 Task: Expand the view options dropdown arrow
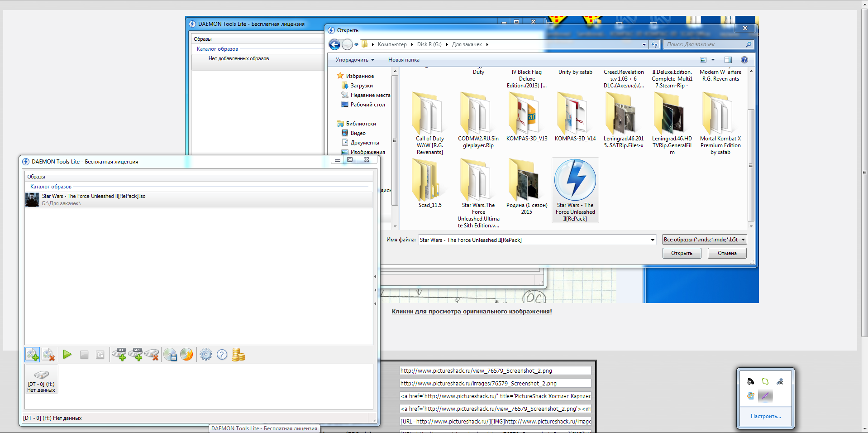click(713, 60)
